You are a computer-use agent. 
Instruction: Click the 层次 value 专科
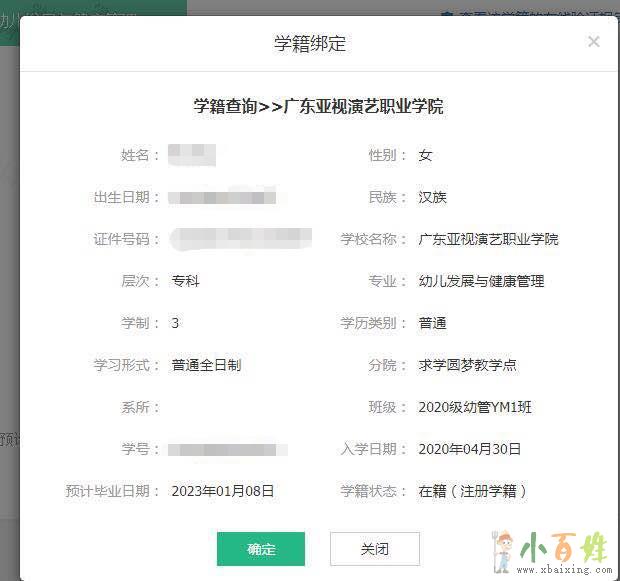(x=185, y=281)
